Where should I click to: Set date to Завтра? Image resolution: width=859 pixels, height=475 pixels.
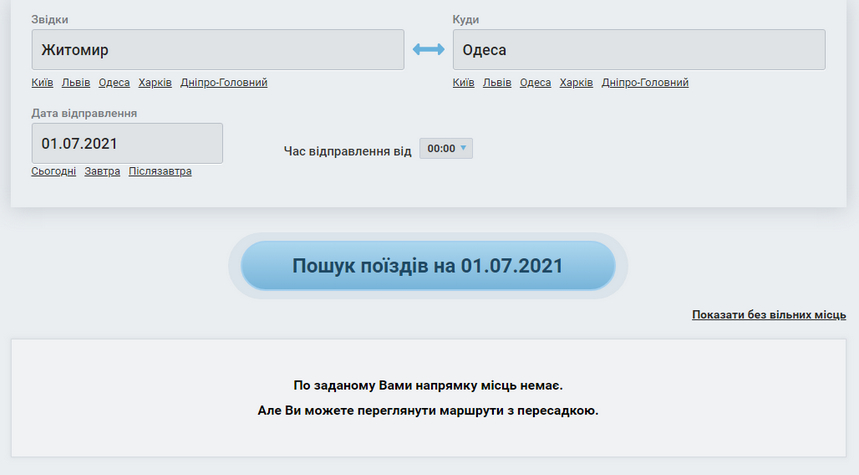pyautogui.click(x=102, y=171)
